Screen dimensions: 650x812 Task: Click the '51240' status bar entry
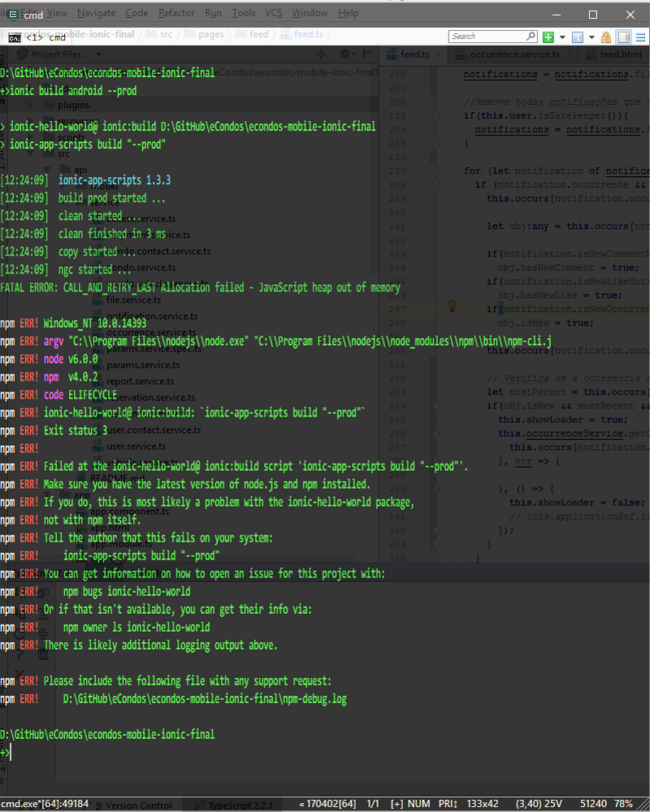[x=593, y=804]
